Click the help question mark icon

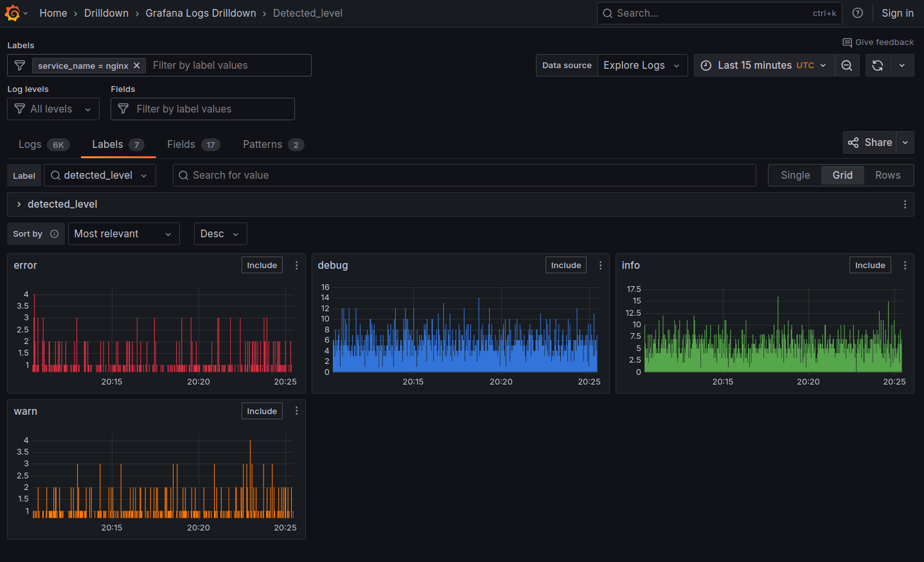click(858, 13)
